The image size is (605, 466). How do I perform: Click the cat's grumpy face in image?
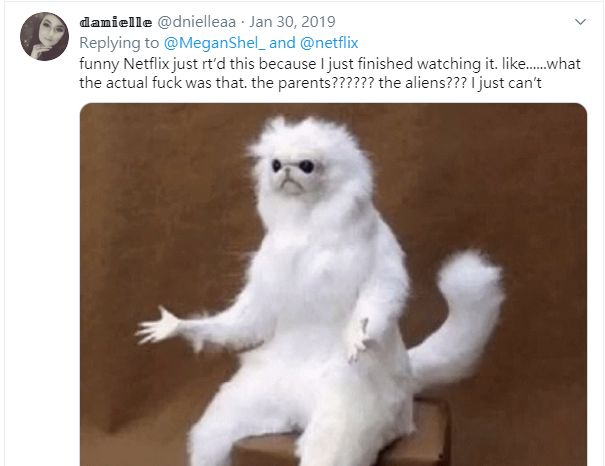(292, 176)
